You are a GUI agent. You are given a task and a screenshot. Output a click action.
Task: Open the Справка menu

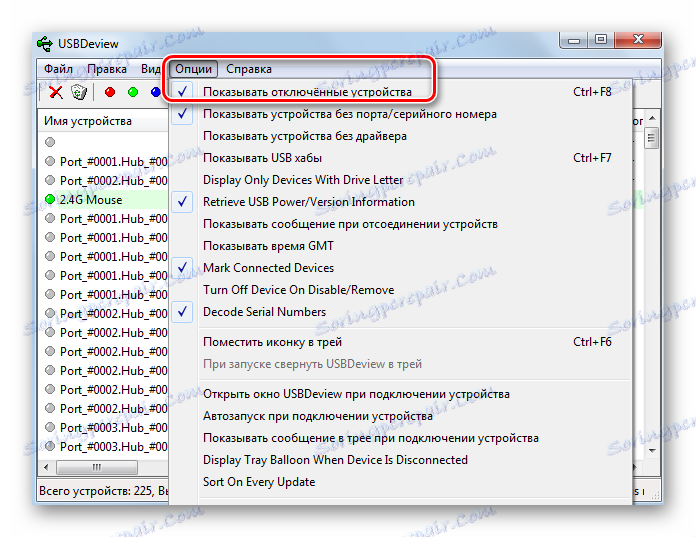click(249, 69)
